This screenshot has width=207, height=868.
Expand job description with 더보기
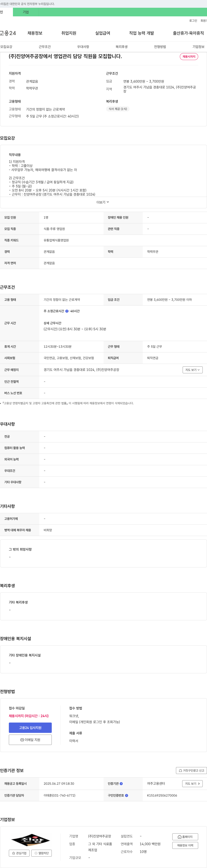103,202
